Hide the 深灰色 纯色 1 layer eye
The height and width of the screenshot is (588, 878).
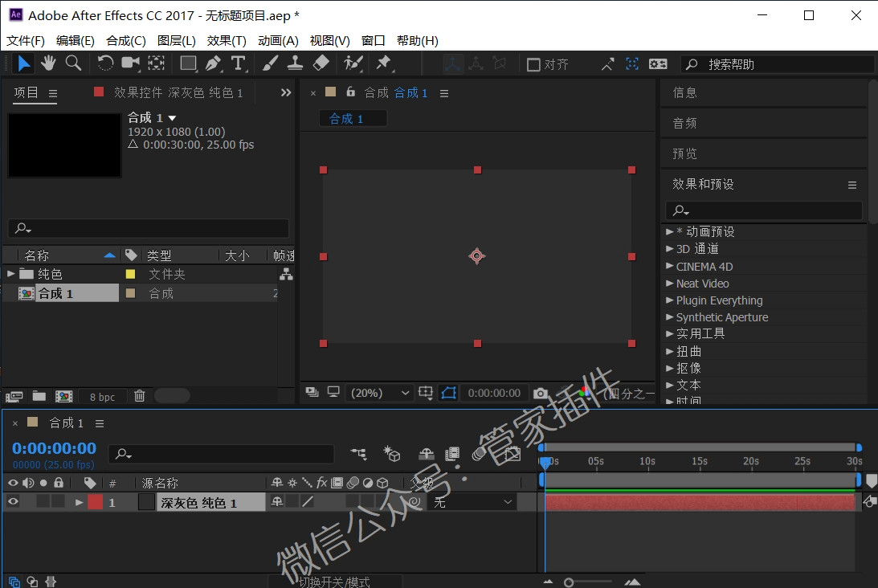(x=12, y=502)
